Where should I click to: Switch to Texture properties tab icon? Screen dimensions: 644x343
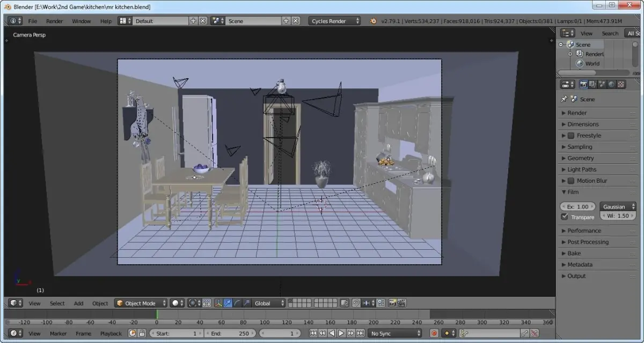[x=621, y=84]
